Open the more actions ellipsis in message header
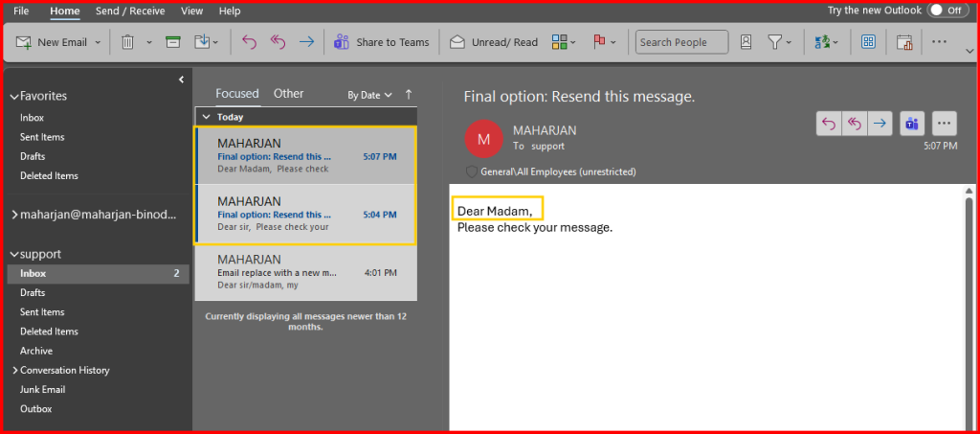980x434 pixels. [944, 124]
